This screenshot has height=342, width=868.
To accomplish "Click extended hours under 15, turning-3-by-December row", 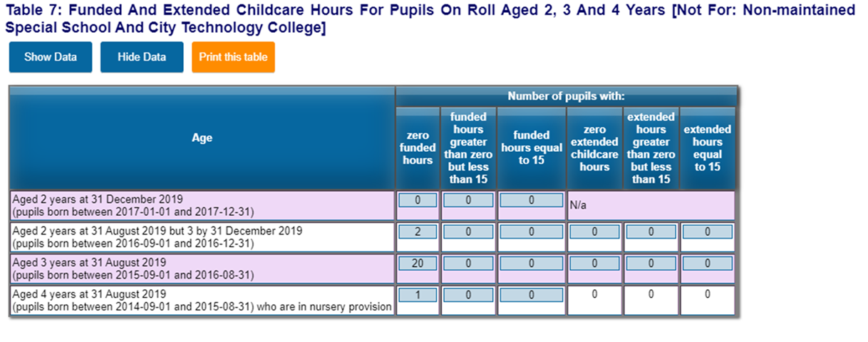I will click(x=651, y=232).
